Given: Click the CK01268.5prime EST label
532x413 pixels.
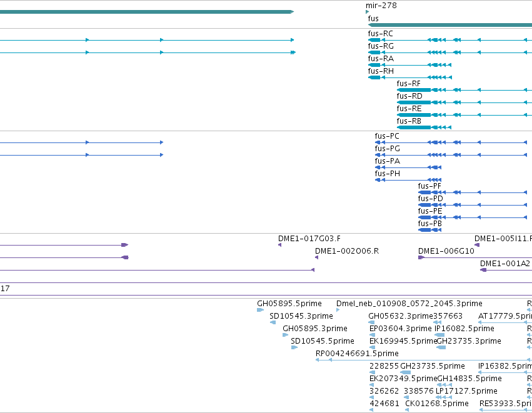Looking at the screenshot, I should [437, 404].
